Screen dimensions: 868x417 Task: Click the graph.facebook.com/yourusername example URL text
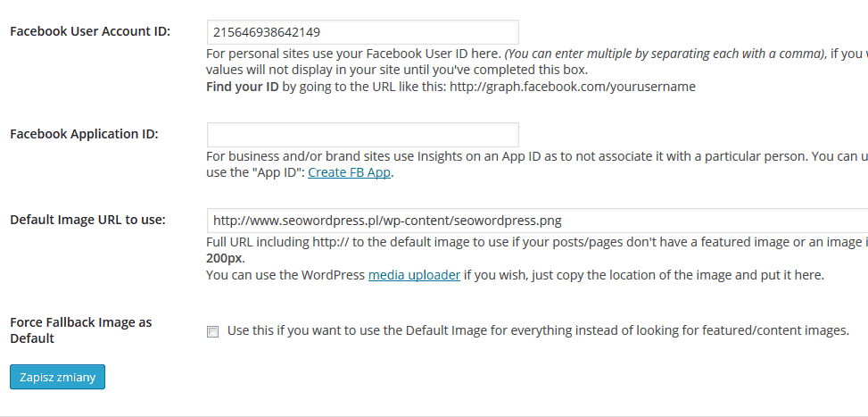pos(573,87)
